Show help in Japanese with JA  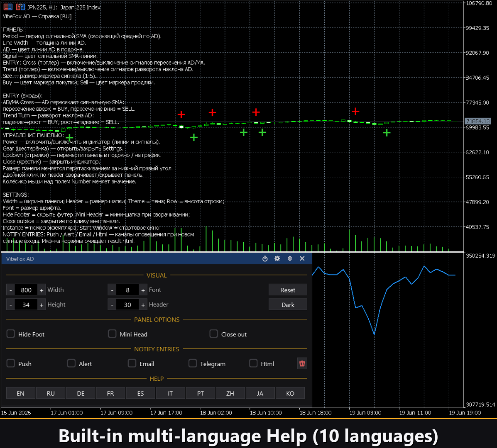pyautogui.click(x=260, y=393)
